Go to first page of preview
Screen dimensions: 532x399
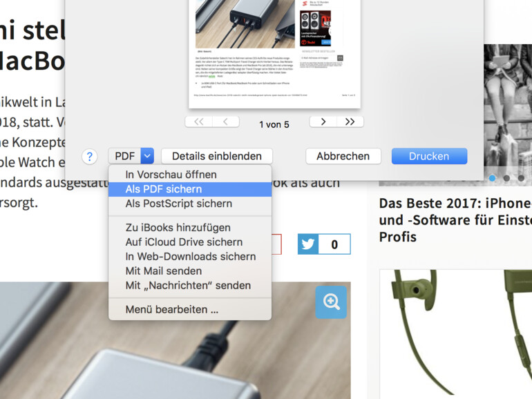coord(199,121)
